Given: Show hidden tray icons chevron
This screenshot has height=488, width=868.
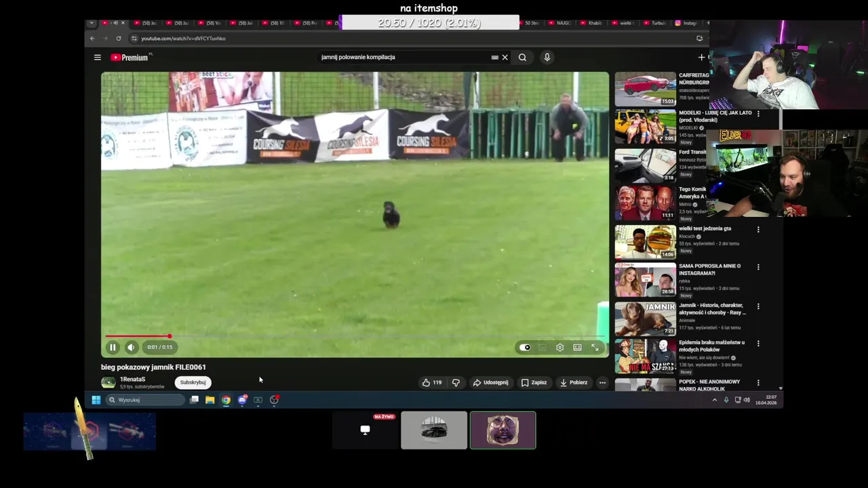Looking at the screenshot, I should coord(714,400).
